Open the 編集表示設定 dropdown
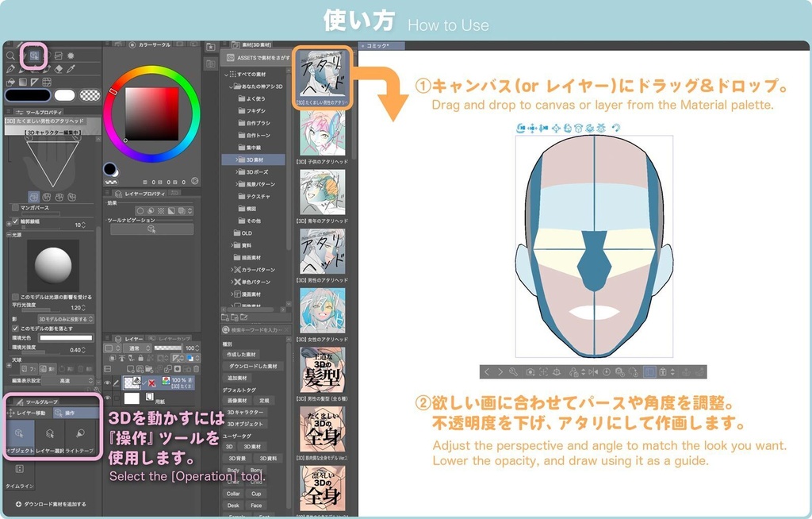 [69, 381]
